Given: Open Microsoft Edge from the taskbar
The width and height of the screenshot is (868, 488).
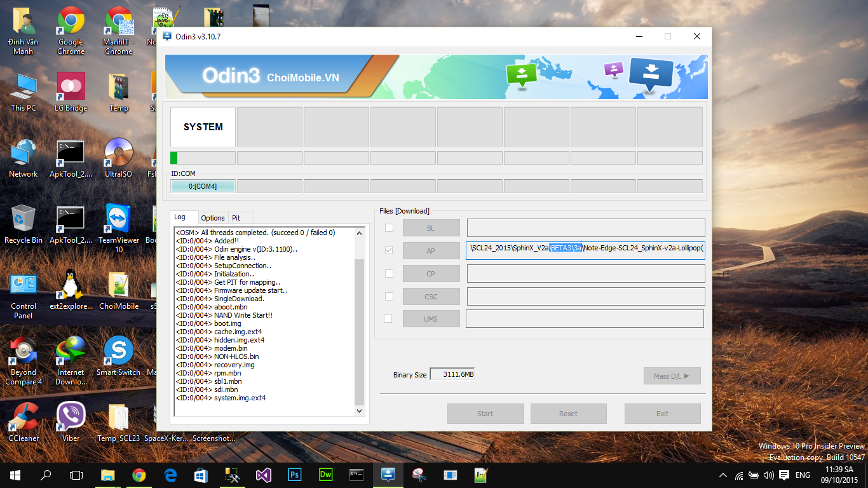Looking at the screenshot, I should pos(170,475).
